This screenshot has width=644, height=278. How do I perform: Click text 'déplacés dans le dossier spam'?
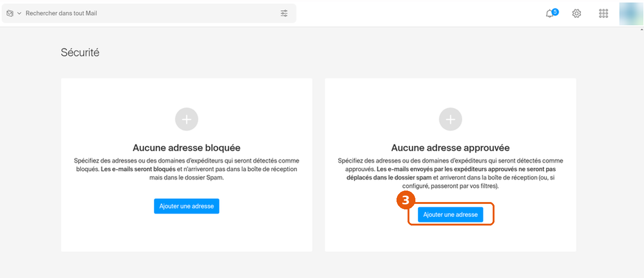(x=389, y=177)
